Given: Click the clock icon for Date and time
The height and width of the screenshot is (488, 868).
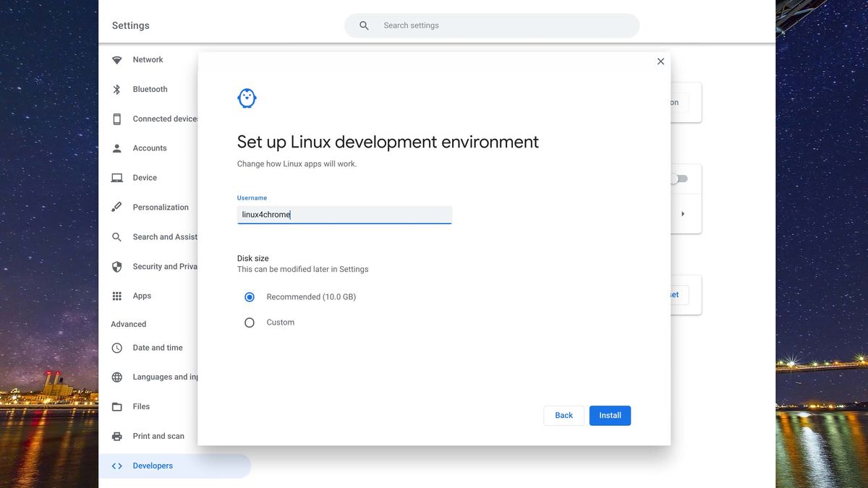Looking at the screenshot, I should (116, 348).
